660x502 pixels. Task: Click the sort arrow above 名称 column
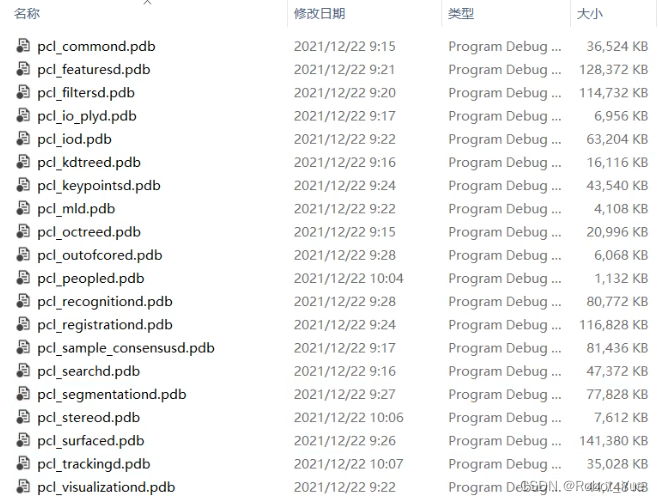(147, 3)
